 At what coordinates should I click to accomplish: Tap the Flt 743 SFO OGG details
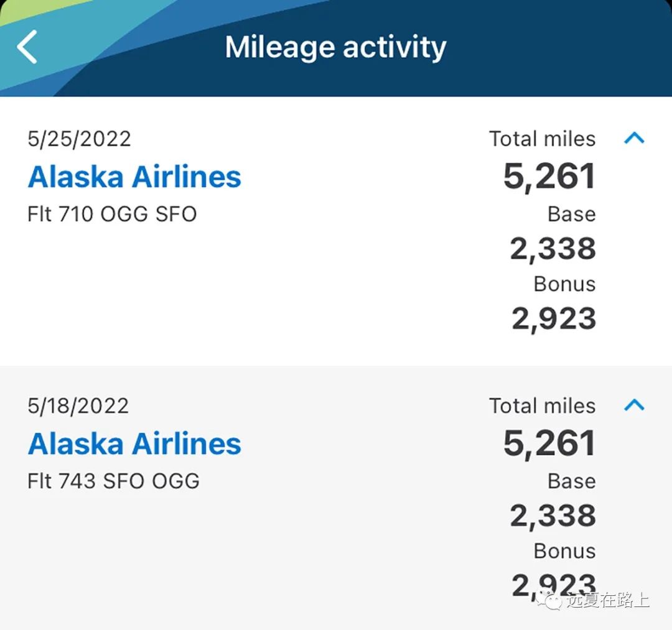114,481
